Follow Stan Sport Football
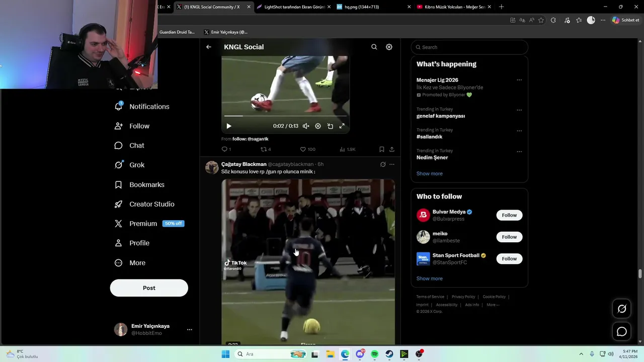Image resolution: width=644 pixels, height=362 pixels. click(x=509, y=259)
